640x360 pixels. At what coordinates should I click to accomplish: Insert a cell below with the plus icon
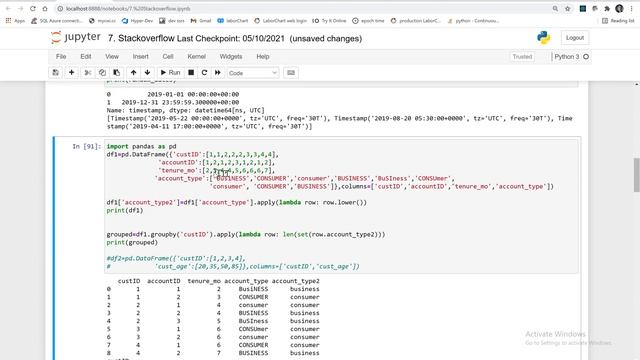71,73
